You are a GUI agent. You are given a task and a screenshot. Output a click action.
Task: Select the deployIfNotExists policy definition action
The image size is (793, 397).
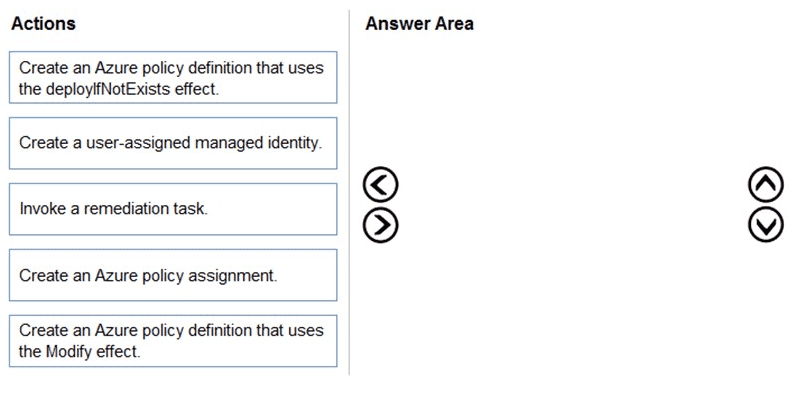(173, 77)
